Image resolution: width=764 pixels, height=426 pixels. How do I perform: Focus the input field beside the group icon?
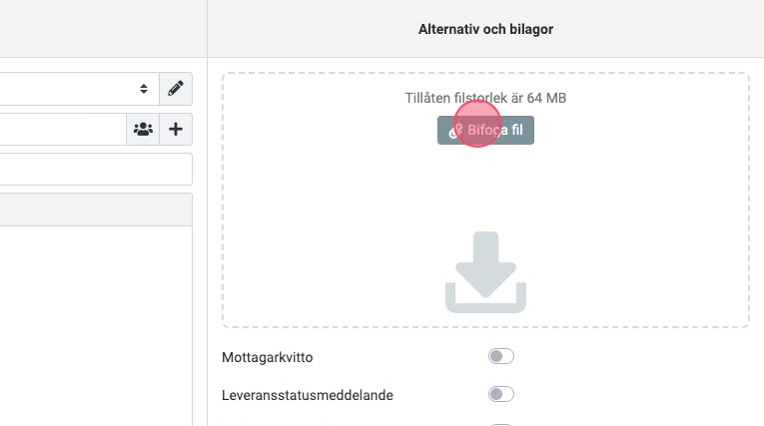tap(60, 129)
